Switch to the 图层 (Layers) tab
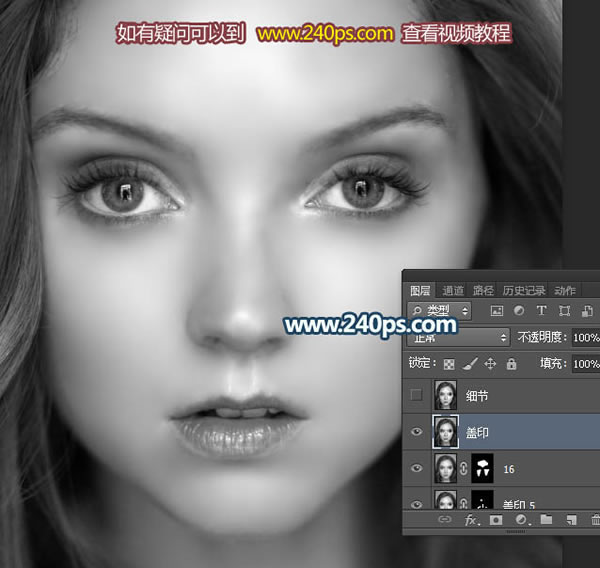The height and width of the screenshot is (568, 600). click(420, 291)
